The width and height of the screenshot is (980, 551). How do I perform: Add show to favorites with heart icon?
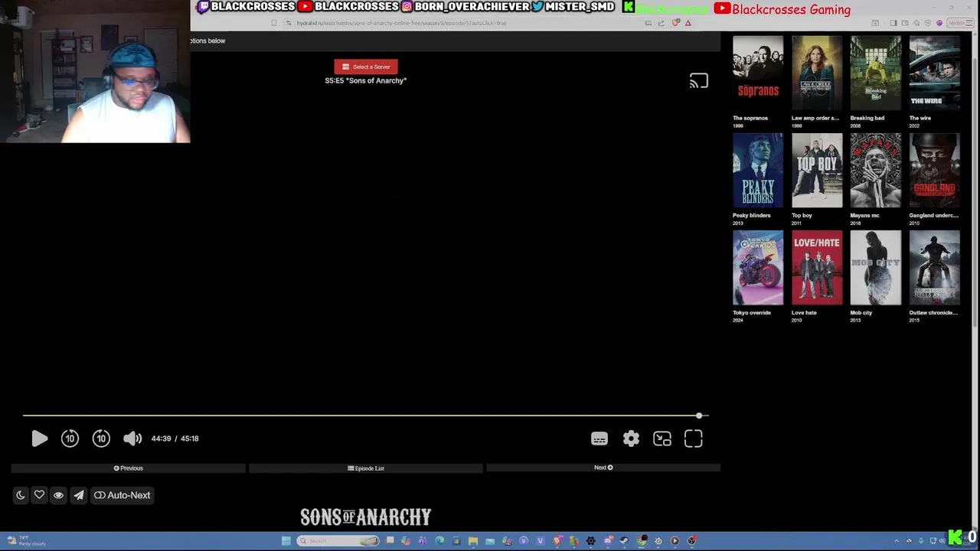pyautogui.click(x=39, y=495)
